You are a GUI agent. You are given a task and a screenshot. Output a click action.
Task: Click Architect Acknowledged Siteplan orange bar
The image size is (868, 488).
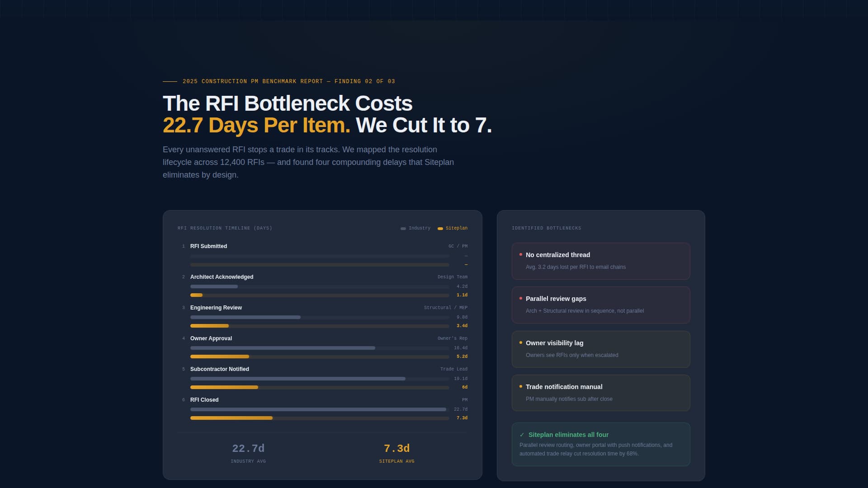coord(196,295)
